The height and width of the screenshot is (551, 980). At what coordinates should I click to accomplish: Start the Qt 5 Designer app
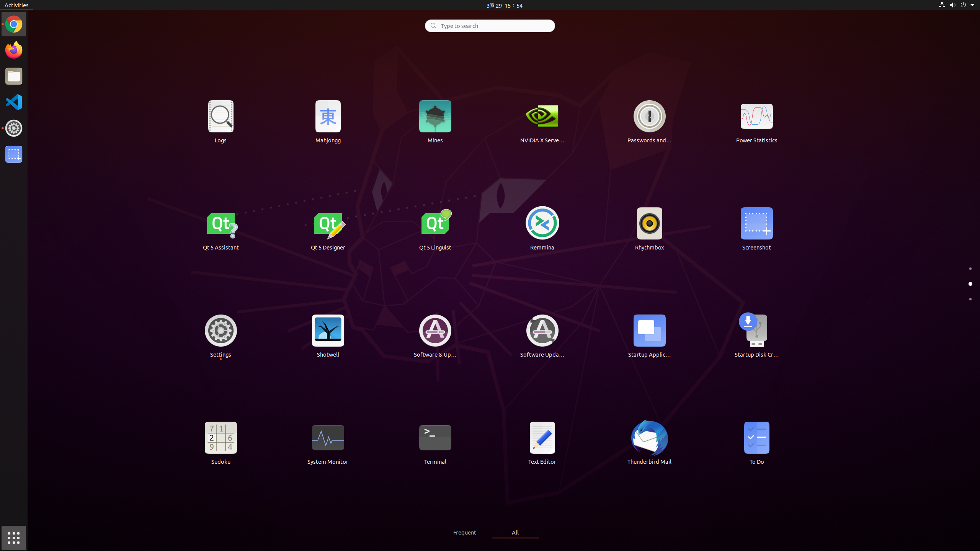(x=328, y=224)
